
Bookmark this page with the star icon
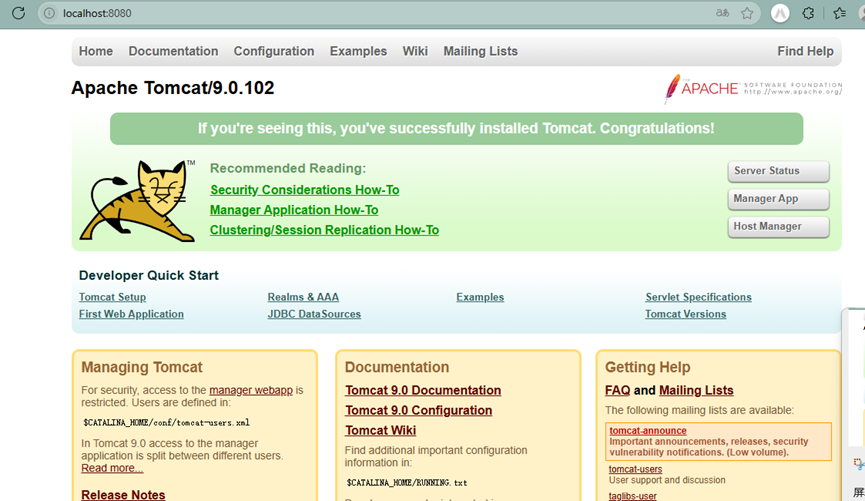[x=747, y=13]
